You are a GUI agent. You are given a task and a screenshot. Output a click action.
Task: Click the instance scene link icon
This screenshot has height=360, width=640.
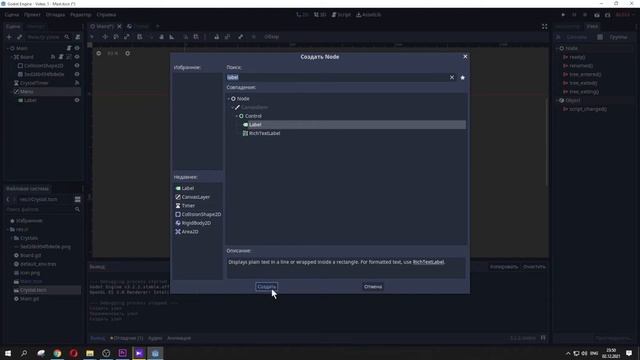[20, 37]
